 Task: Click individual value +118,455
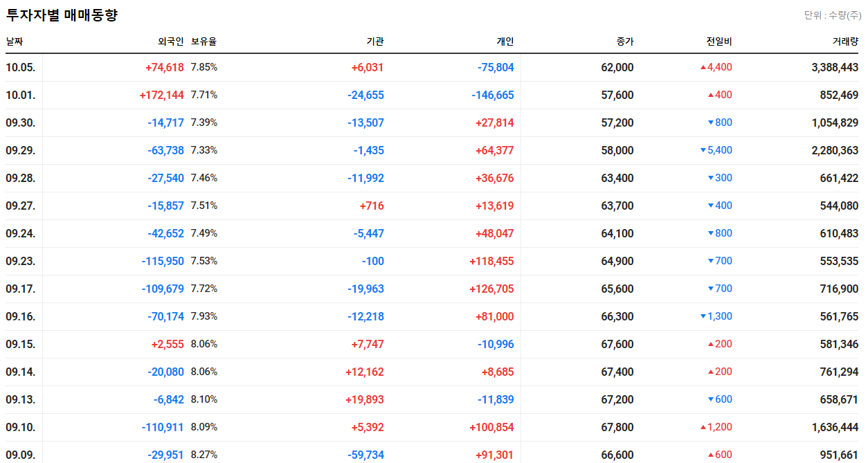pyautogui.click(x=491, y=261)
